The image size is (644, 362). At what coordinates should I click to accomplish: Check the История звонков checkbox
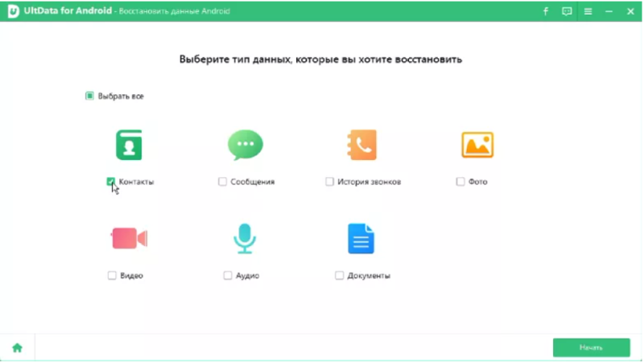[x=329, y=182]
